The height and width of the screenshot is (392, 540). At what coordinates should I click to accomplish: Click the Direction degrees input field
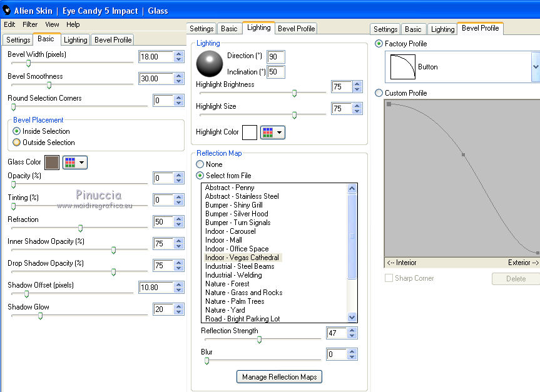[276, 57]
